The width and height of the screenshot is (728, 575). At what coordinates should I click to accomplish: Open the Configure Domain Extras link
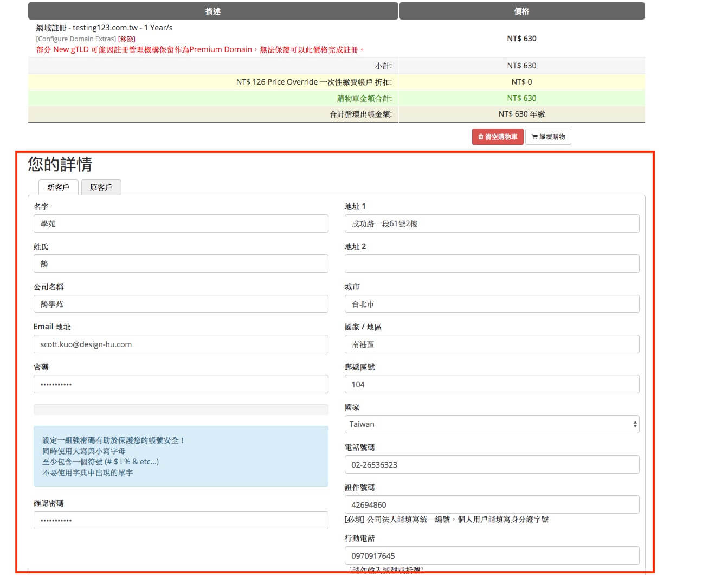pos(76,39)
